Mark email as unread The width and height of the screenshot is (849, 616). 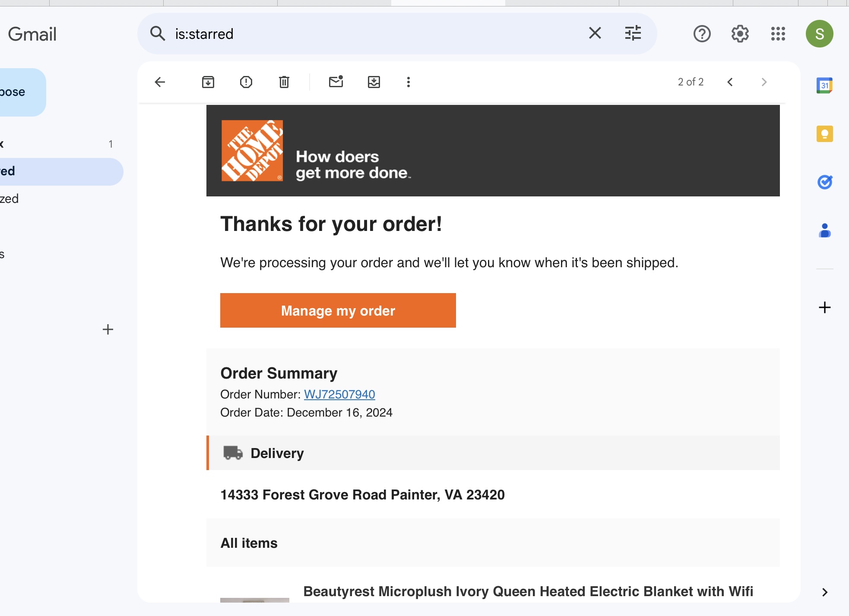[x=336, y=82]
